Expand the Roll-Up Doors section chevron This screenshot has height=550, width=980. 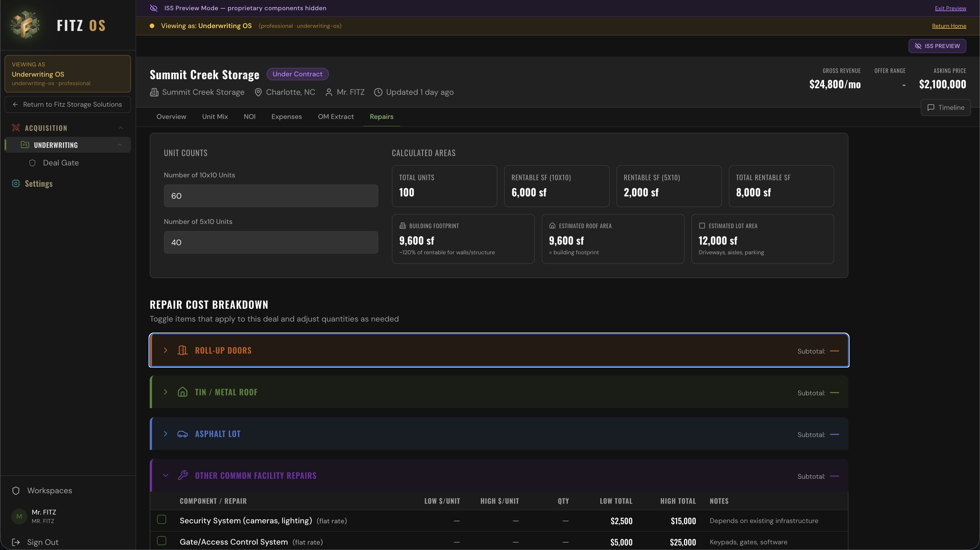point(166,350)
